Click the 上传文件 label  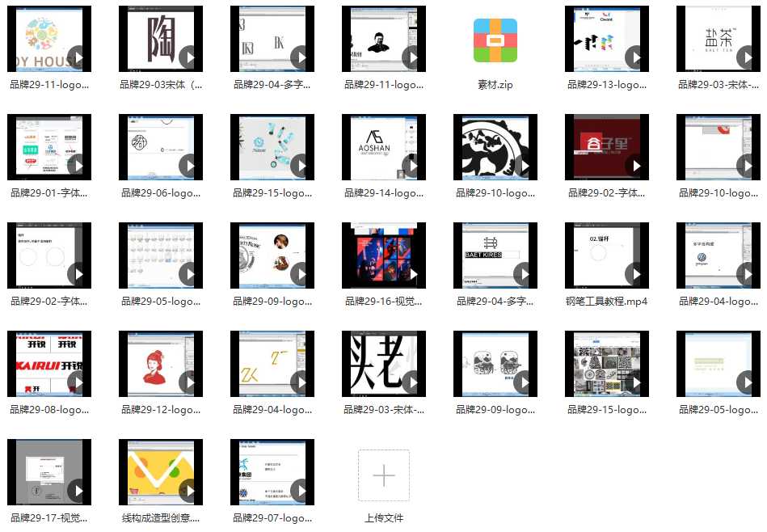pos(384,517)
